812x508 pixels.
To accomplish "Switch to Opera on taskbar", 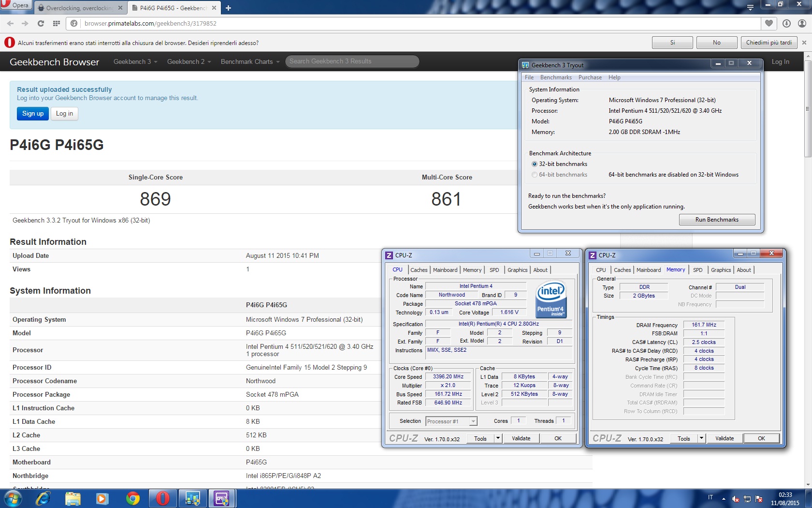I will click(162, 498).
